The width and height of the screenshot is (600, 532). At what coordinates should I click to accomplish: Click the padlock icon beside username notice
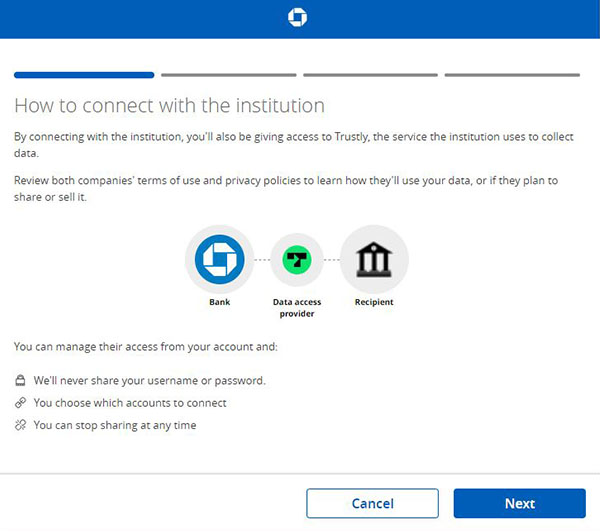coord(20,380)
